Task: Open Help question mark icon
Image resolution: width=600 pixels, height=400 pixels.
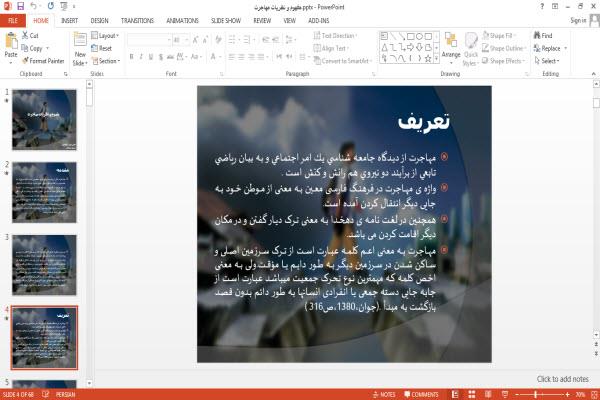Action: click(x=542, y=6)
